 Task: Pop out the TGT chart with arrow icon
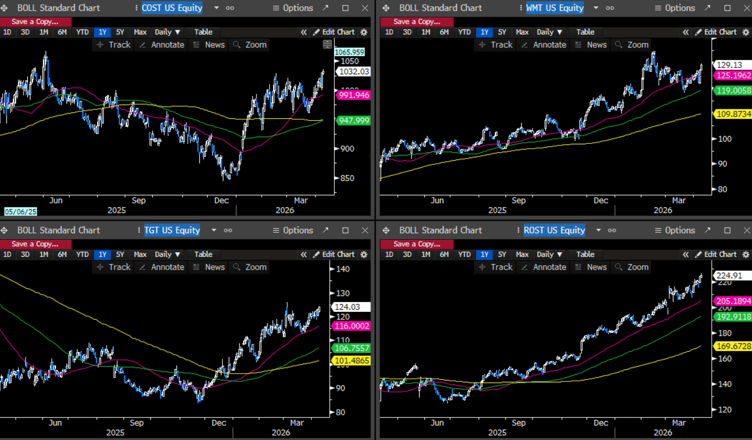326,230
